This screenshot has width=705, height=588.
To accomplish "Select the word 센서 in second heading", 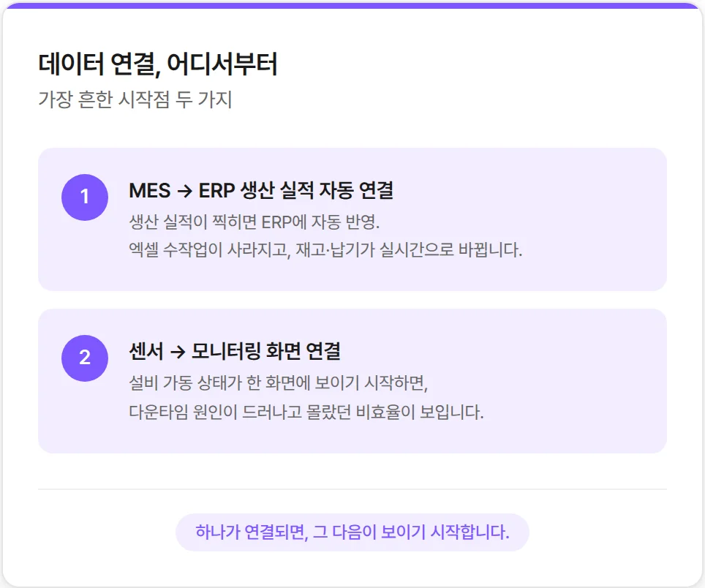I will point(146,352).
